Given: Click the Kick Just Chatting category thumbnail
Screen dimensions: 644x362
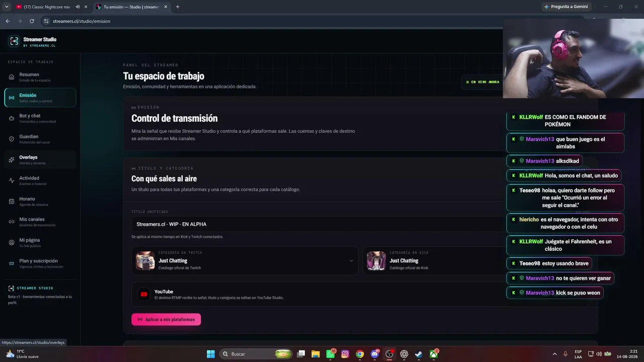Looking at the screenshot, I should (x=376, y=260).
